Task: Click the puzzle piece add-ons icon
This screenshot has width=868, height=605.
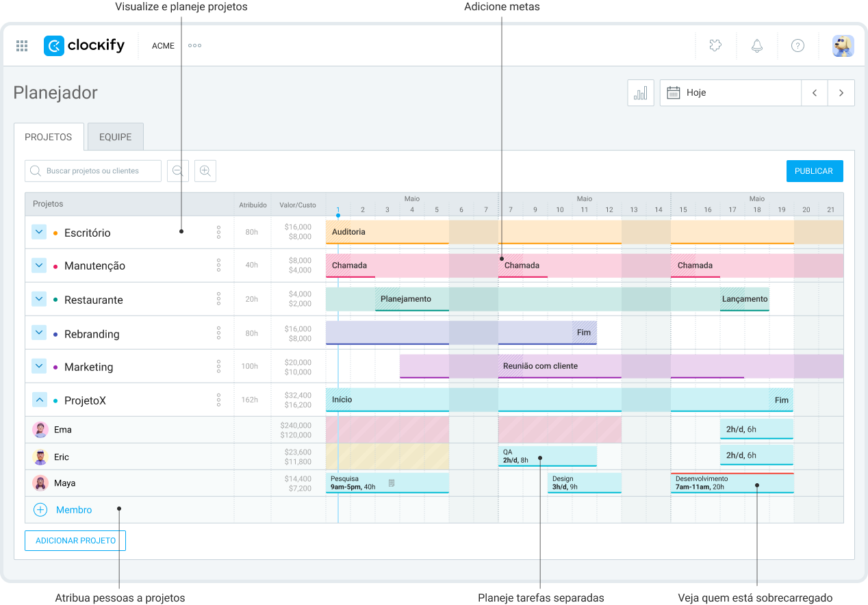Action: click(x=715, y=46)
